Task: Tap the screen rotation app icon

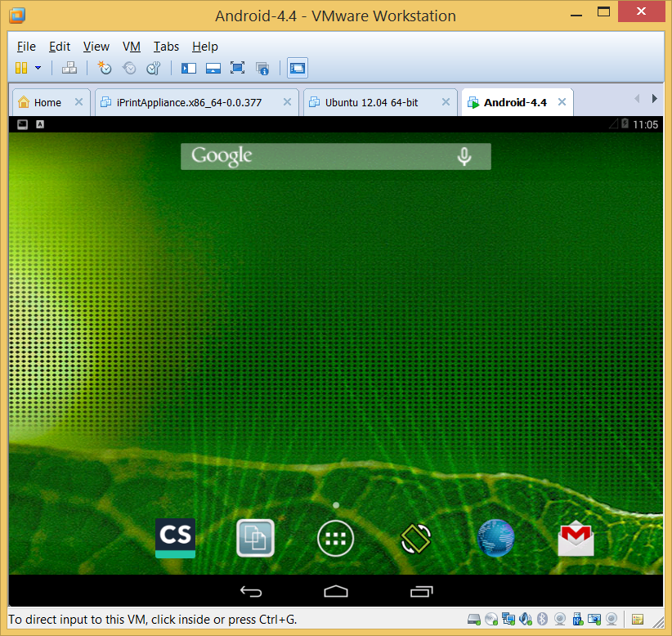Action: (415, 539)
